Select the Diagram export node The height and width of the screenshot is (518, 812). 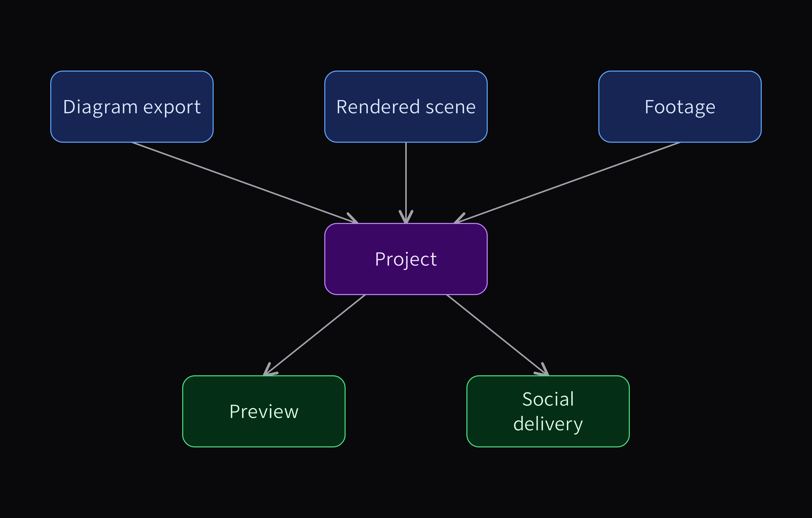(x=132, y=107)
